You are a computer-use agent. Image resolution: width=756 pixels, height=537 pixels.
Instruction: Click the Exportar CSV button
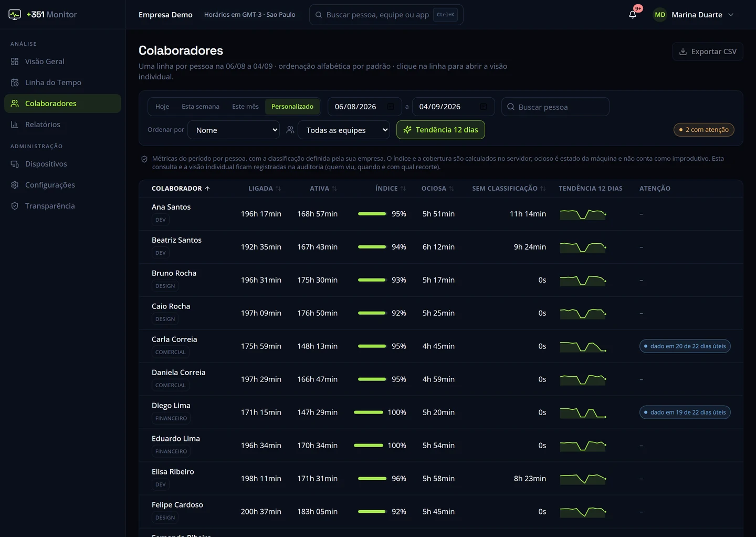click(708, 51)
